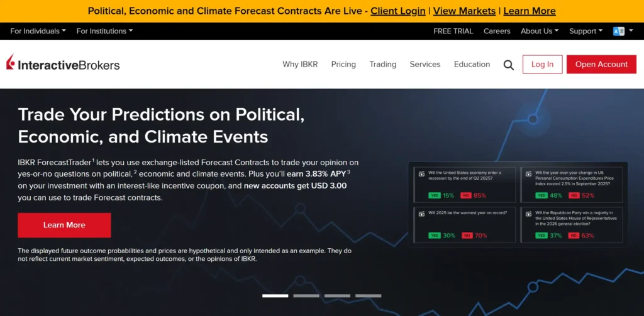Click the ForecastTrader footnote 1 superscript
This screenshot has height=316, width=644.
click(93, 160)
